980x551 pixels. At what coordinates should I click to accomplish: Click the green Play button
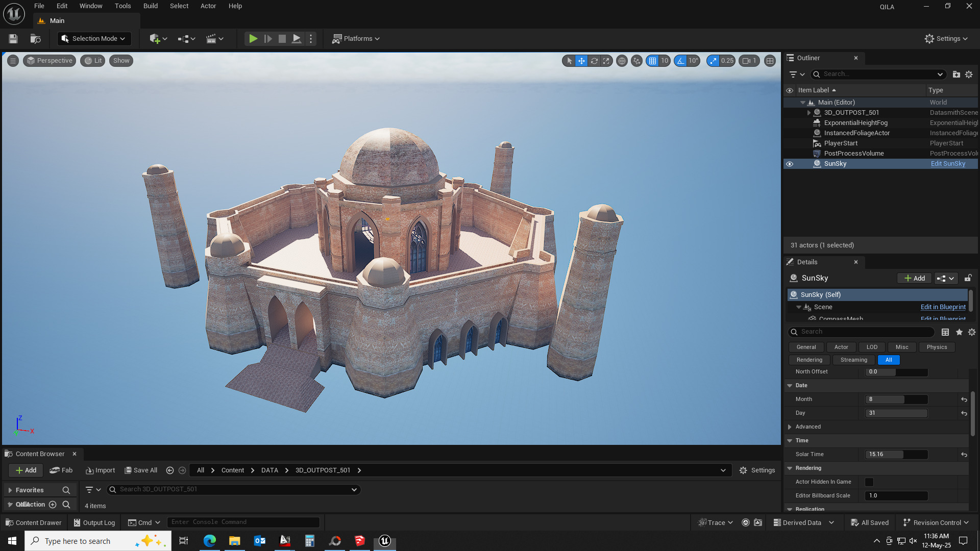pyautogui.click(x=253, y=39)
